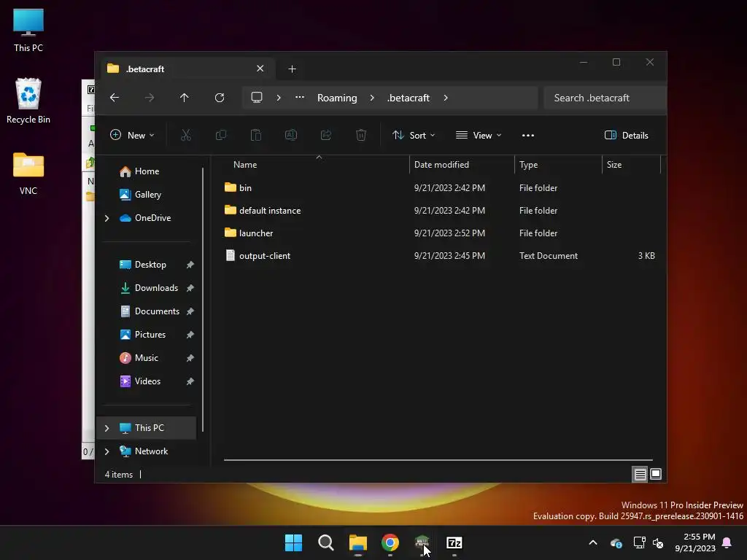The height and width of the screenshot is (560, 747).
Task: Expand the Network tree node
Action: tap(107, 451)
